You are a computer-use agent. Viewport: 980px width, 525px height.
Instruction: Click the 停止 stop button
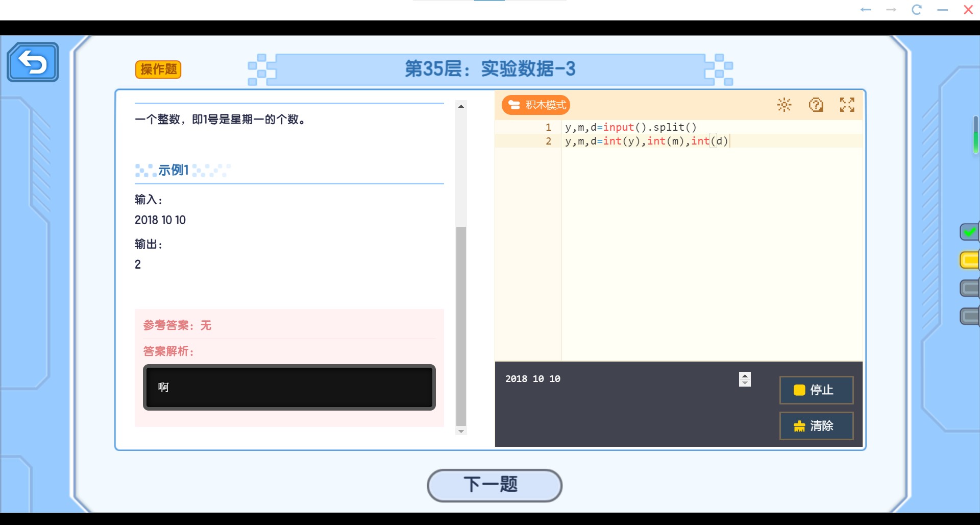pos(816,390)
